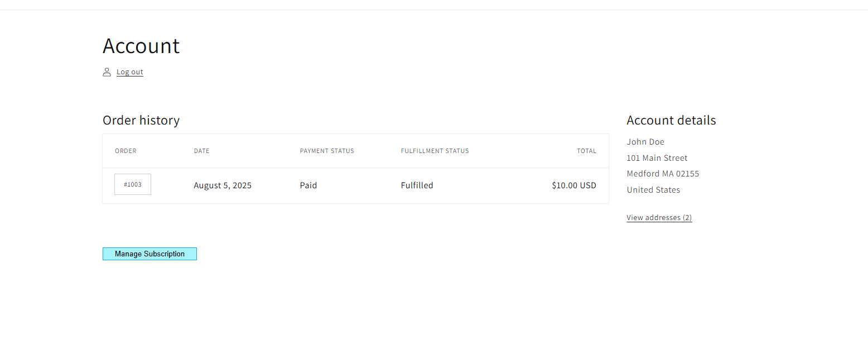This screenshot has width=868, height=353.
Task: Click the user profile icon beside Log out
Action: 107,72
